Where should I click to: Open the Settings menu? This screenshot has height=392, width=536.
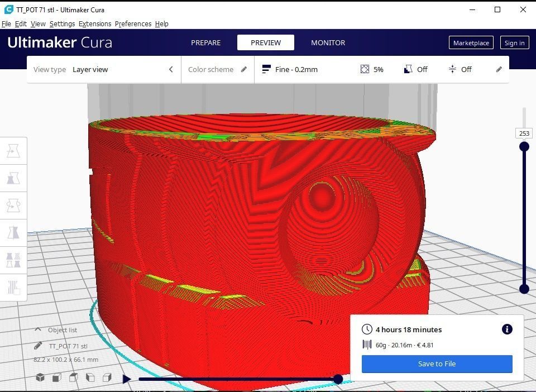point(62,23)
